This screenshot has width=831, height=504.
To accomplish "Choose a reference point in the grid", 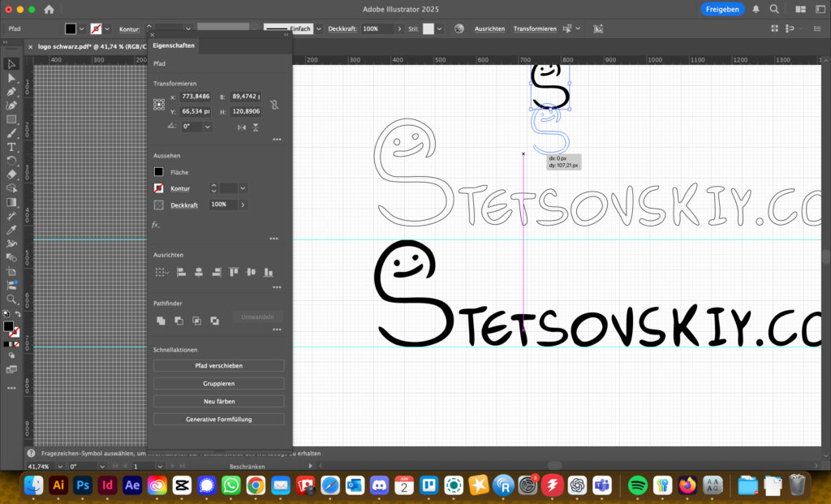I will (159, 105).
